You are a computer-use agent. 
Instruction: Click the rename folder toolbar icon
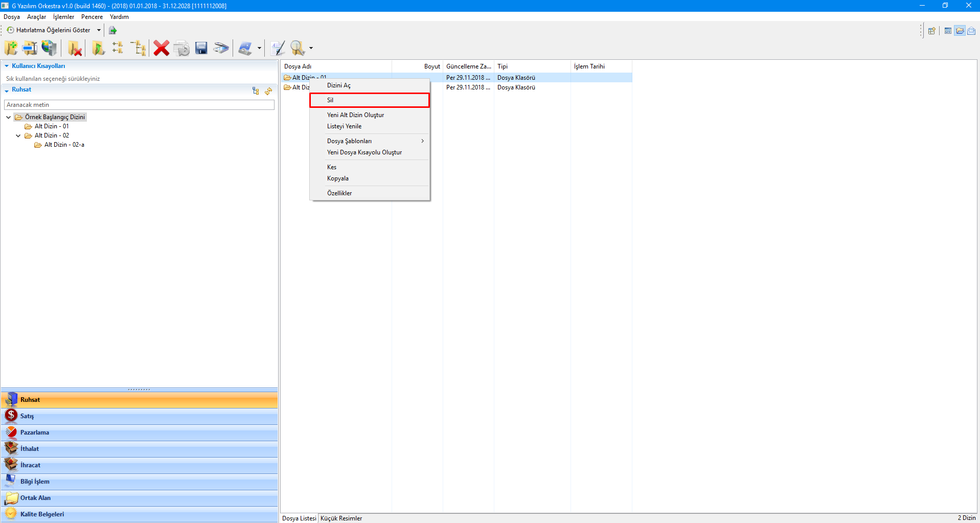pyautogui.click(x=30, y=48)
